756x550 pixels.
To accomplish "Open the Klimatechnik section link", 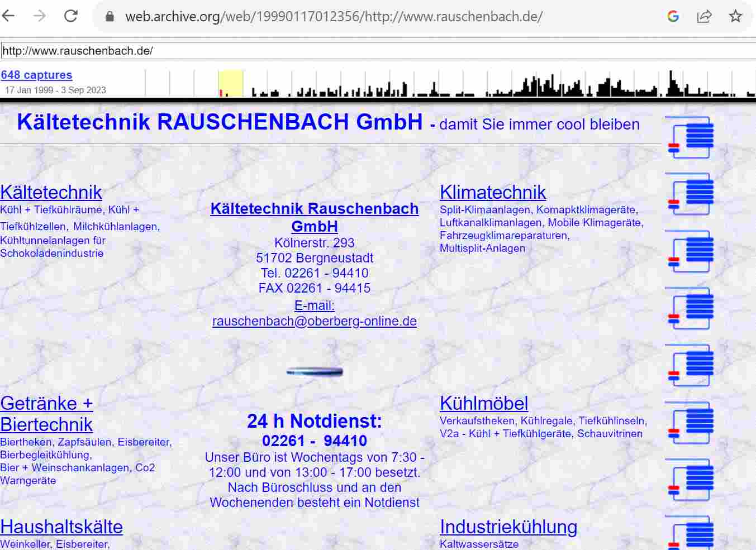I will click(x=492, y=192).
